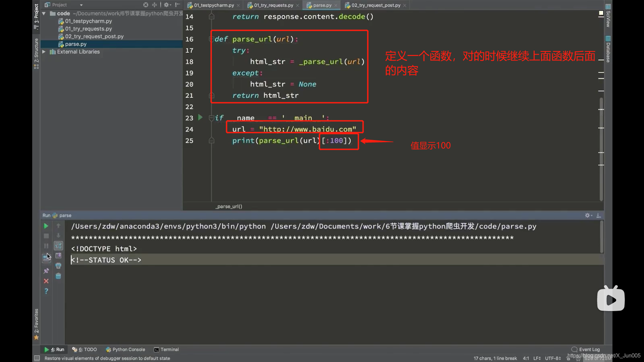Open the Project view dropdown
The width and height of the screenshot is (644, 362).
81,5
